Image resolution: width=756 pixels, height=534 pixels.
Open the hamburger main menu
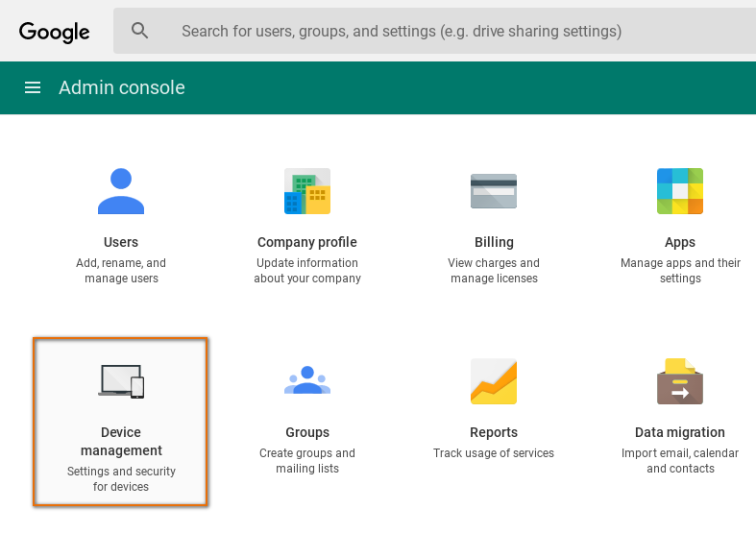click(33, 87)
